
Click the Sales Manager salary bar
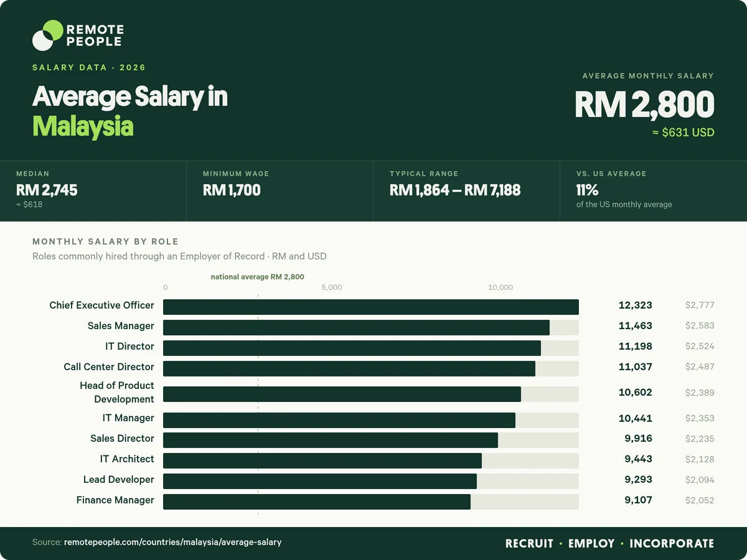(356, 327)
